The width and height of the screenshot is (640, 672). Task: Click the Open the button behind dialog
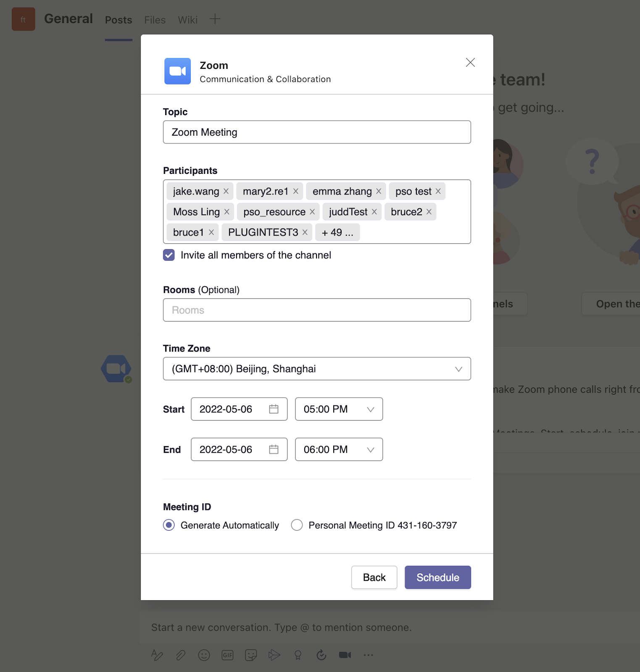pyautogui.click(x=611, y=304)
